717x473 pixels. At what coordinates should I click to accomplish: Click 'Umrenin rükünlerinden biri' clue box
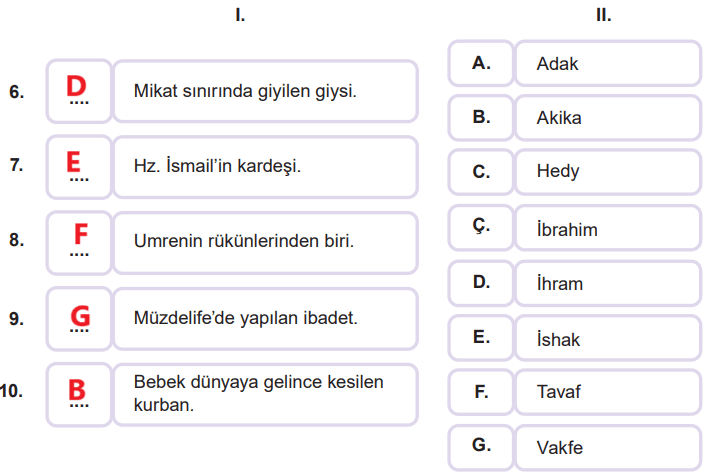[x=264, y=241]
